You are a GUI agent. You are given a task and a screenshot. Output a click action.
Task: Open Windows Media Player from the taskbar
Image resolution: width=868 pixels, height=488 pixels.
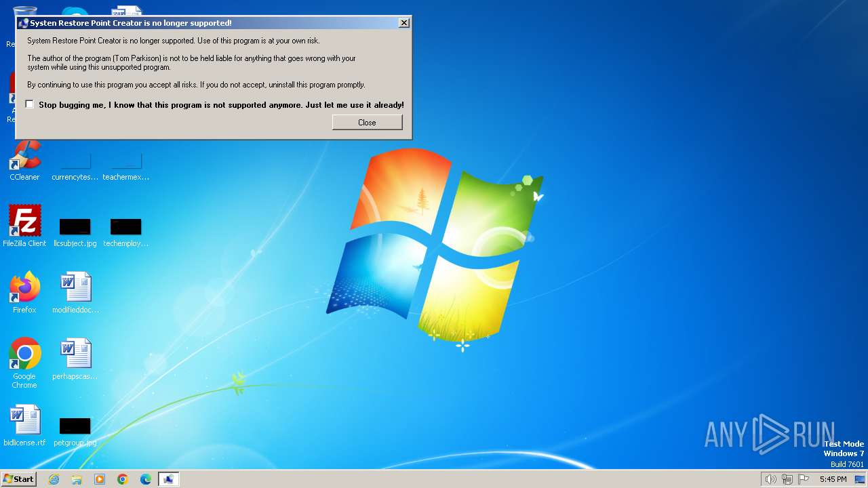click(x=100, y=479)
